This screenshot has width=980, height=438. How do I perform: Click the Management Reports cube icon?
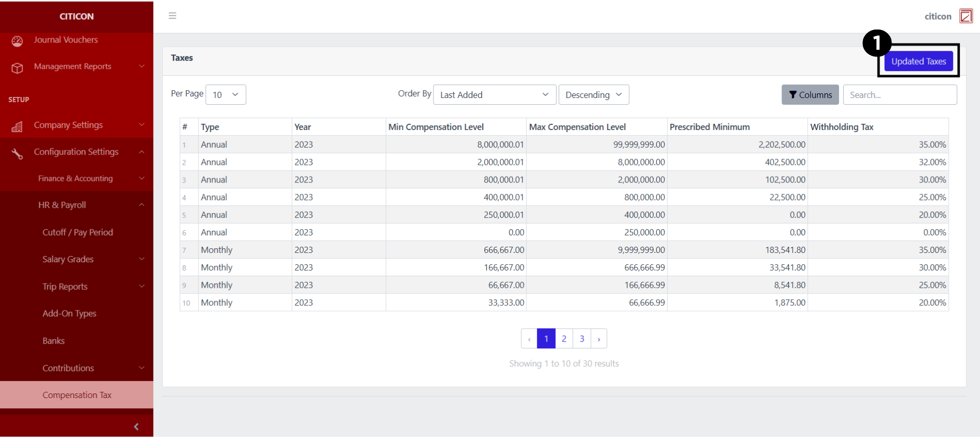pyautogui.click(x=17, y=67)
